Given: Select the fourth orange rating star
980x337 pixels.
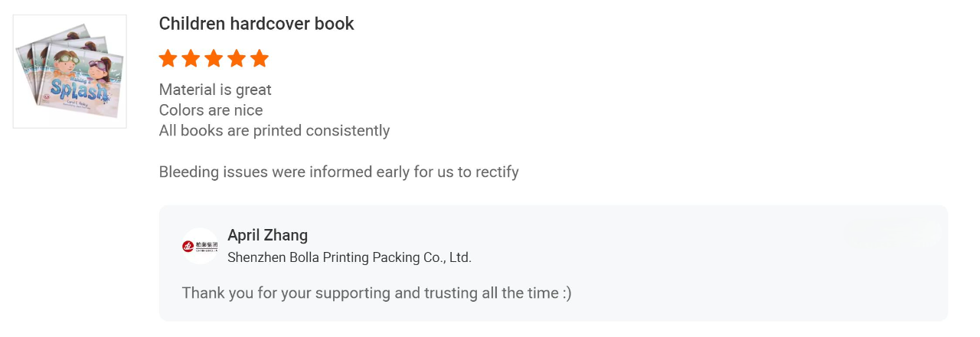Looking at the screenshot, I should pyautogui.click(x=237, y=58).
